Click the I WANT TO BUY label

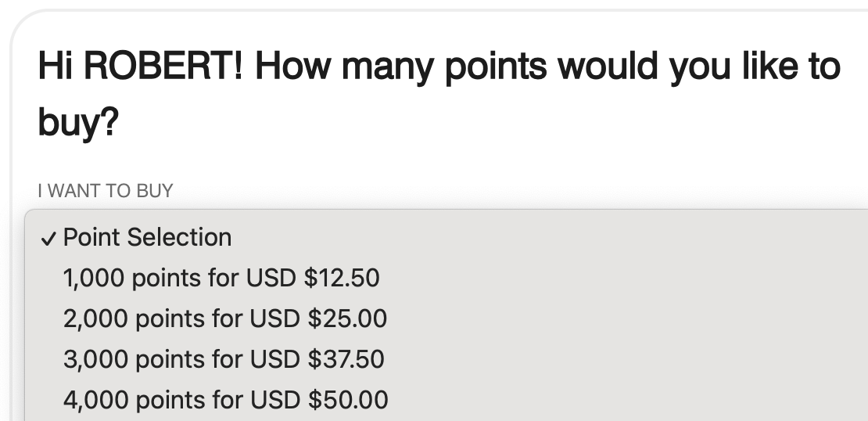click(106, 190)
